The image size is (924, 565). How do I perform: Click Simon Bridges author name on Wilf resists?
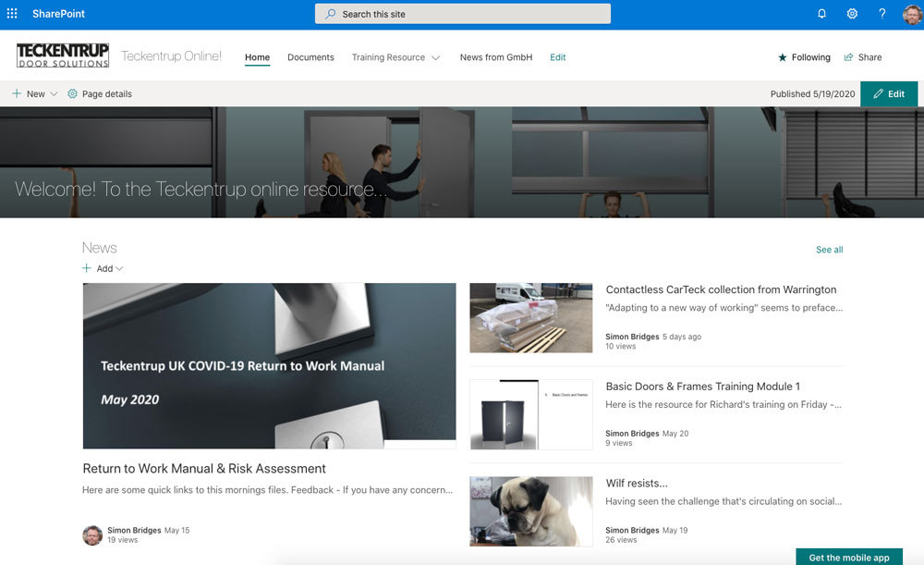coord(632,530)
